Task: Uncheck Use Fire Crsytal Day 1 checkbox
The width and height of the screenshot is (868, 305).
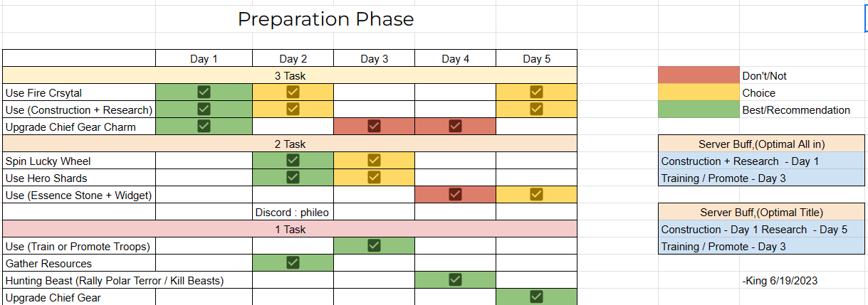Action: (204, 92)
